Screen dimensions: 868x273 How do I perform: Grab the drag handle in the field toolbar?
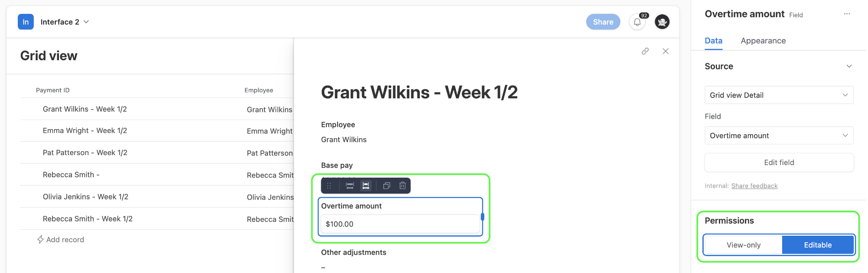[329, 185]
